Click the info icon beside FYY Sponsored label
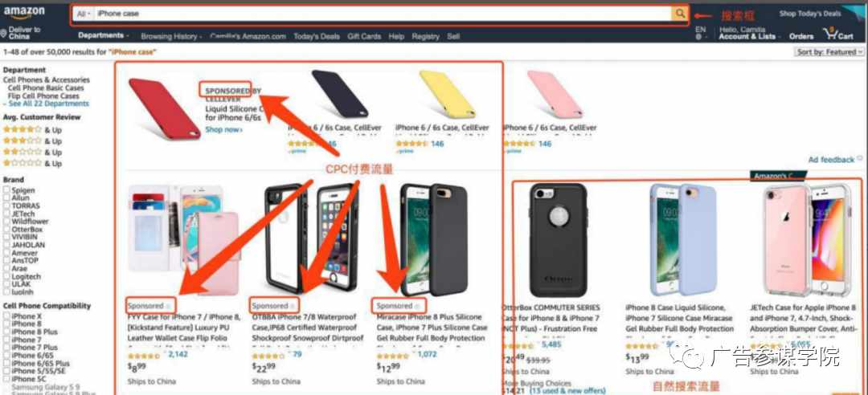This screenshot has width=868, height=395. (169, 306)
